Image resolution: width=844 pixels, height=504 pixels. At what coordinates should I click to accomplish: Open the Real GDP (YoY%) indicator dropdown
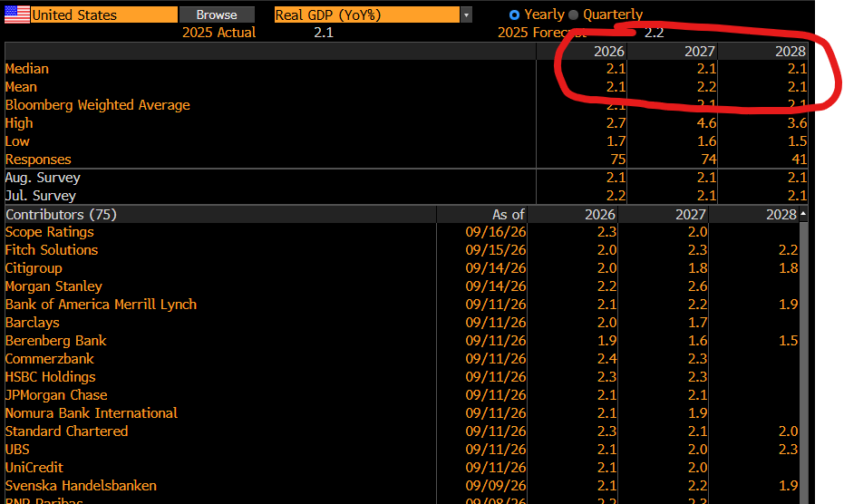coord(366,15)
